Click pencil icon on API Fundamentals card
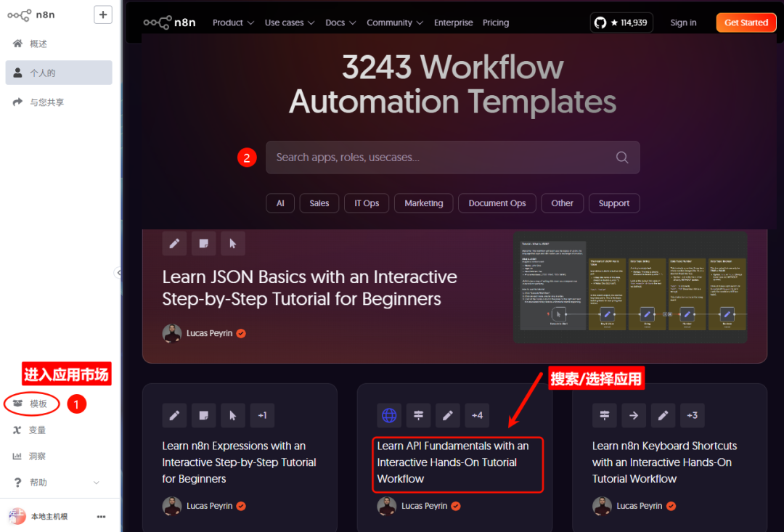This screenshot has height=532, width=784. click(447, 415)
